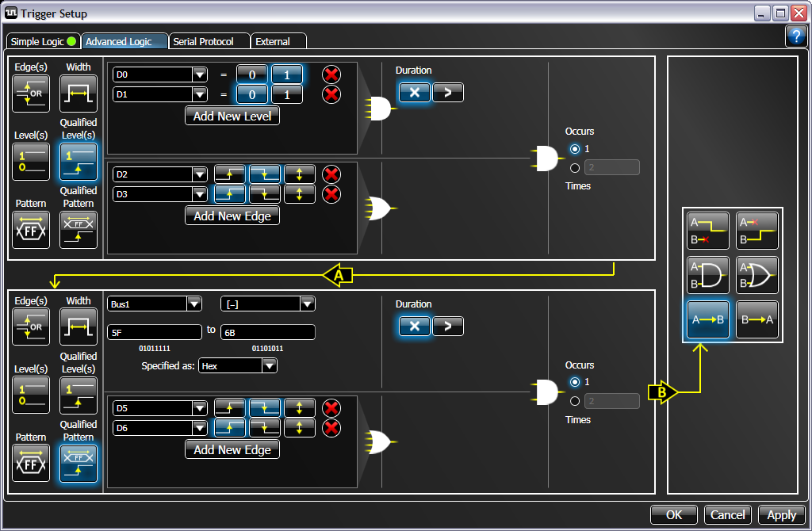812x531 pixels.
Task: Select Qualified Level(s) type in section A
Action: tap(79, 162)
